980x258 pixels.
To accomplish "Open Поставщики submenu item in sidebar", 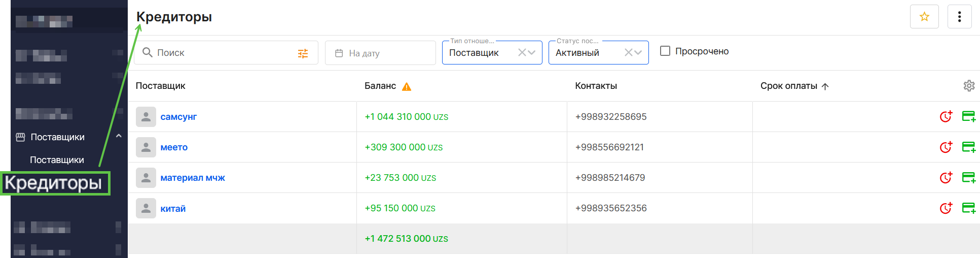I will (x=57, y=160).
